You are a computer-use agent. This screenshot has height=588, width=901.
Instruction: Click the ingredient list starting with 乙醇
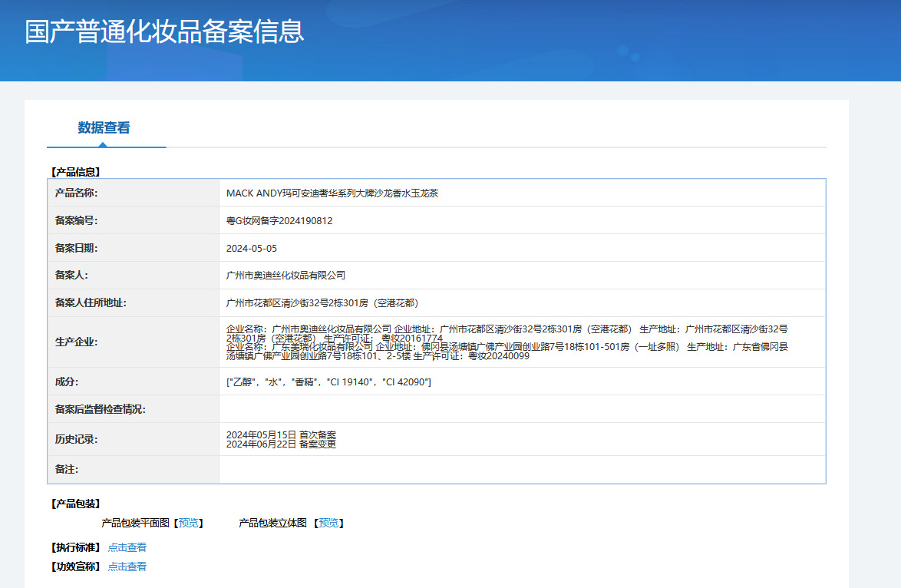click(328, 382)
